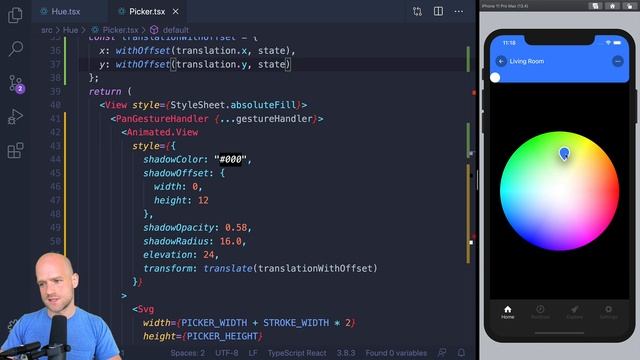Click the Split Editor icon
This screenshot has height=360, width=640.
438,11
